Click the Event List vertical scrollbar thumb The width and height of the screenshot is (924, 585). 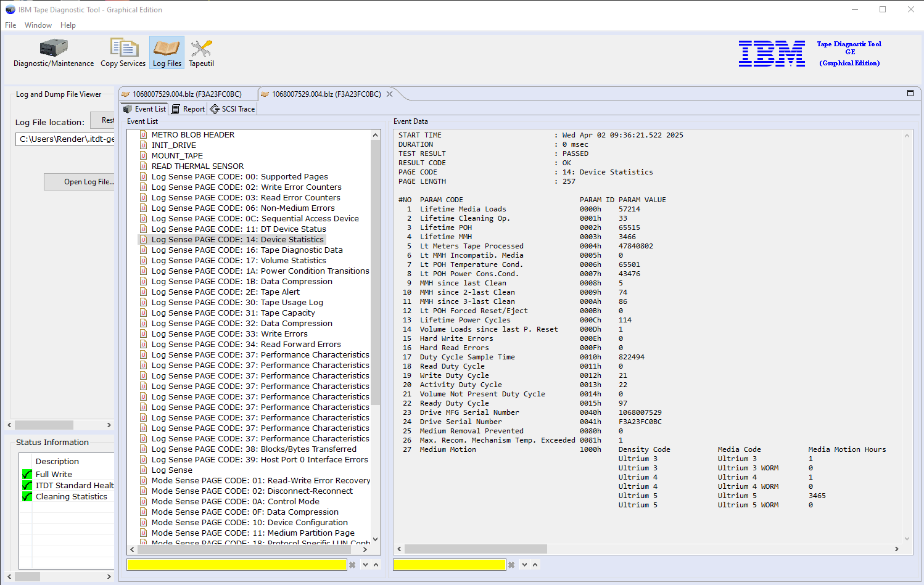click(376, 272)
